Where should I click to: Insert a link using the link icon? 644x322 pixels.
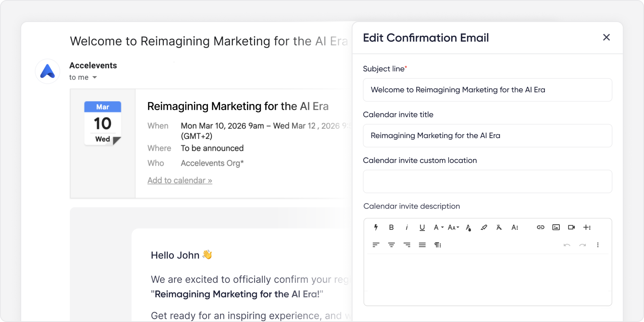[x=540, y=227]
